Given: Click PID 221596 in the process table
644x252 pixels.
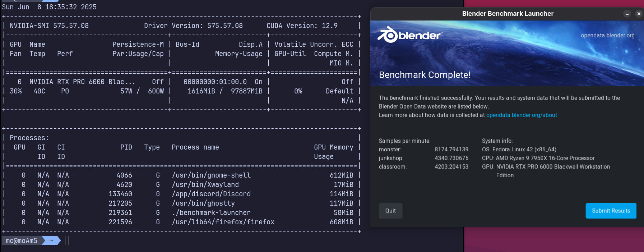Looking at the screenshot, I should point(120,222).
